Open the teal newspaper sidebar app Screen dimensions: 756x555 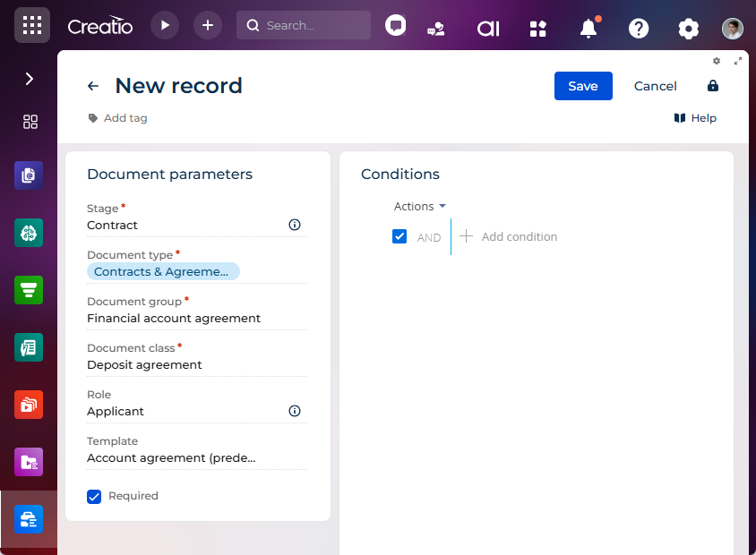click(29, 347)
